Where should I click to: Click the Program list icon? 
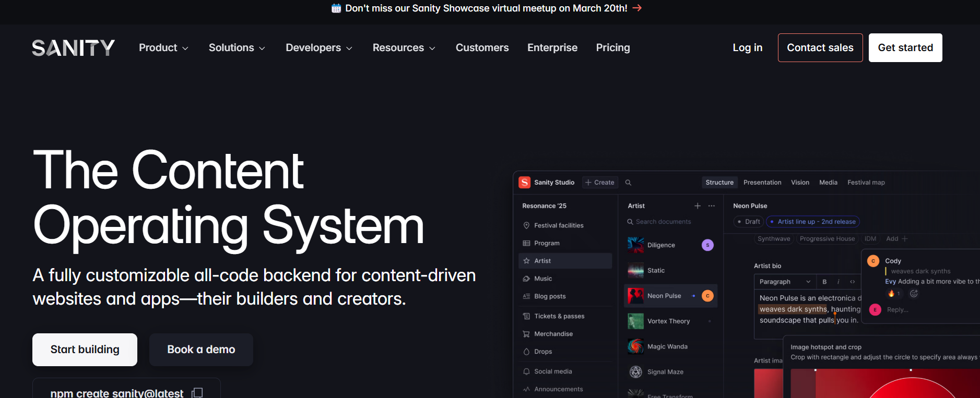[x=526, y=243]
